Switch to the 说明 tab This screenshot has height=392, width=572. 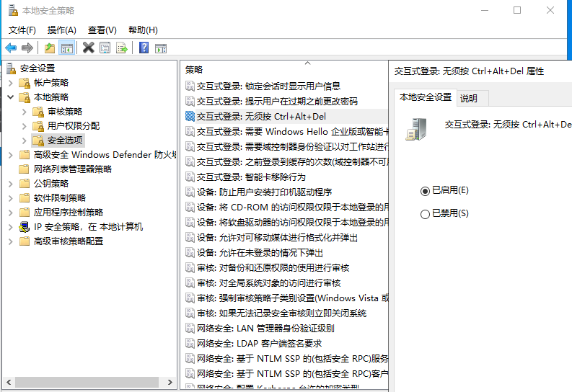469,98
